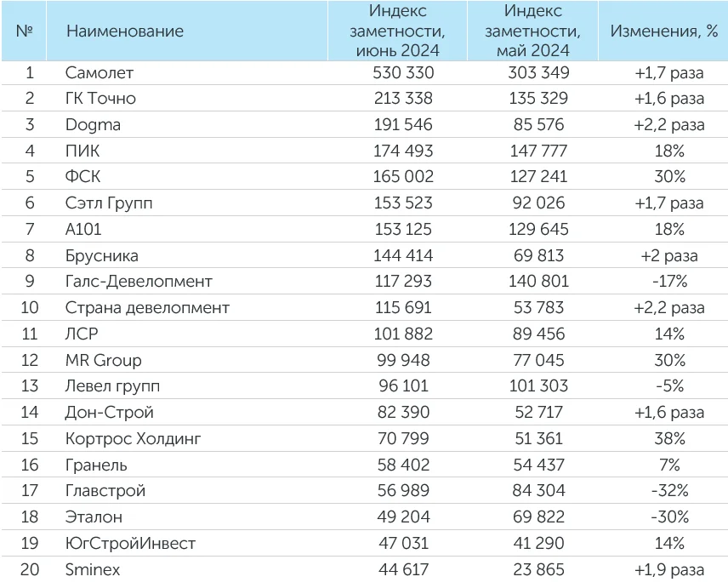The width and height of the screenshot is (728, 588).
Task: Select the -17% change for Галс-Девелопмент
Action: coord(669,282)
